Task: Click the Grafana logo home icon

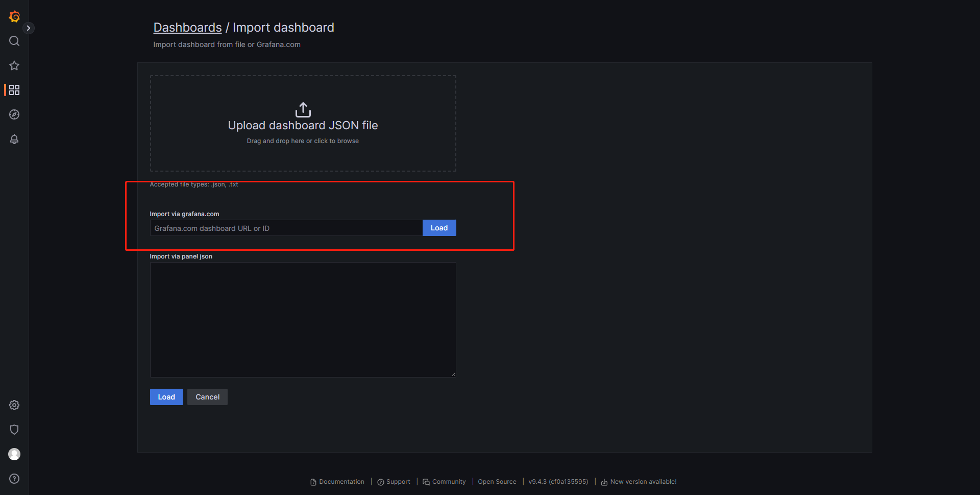Action: 14,17
